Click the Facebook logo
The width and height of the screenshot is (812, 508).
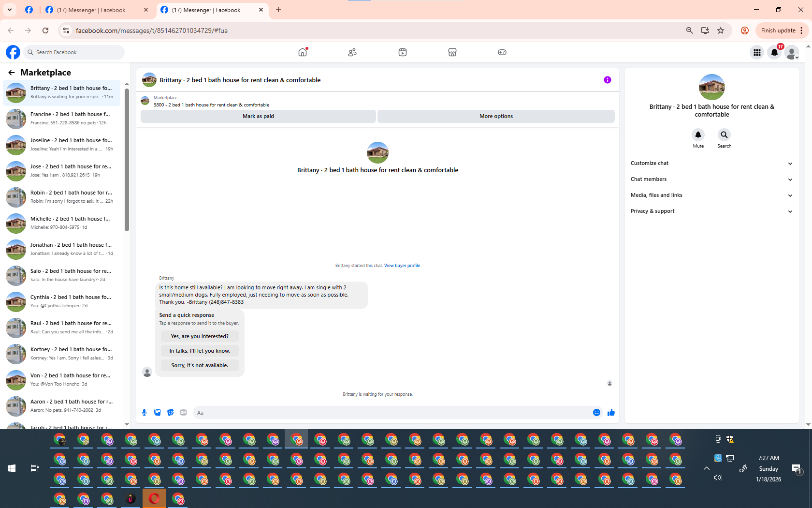(x=13, y=52)
